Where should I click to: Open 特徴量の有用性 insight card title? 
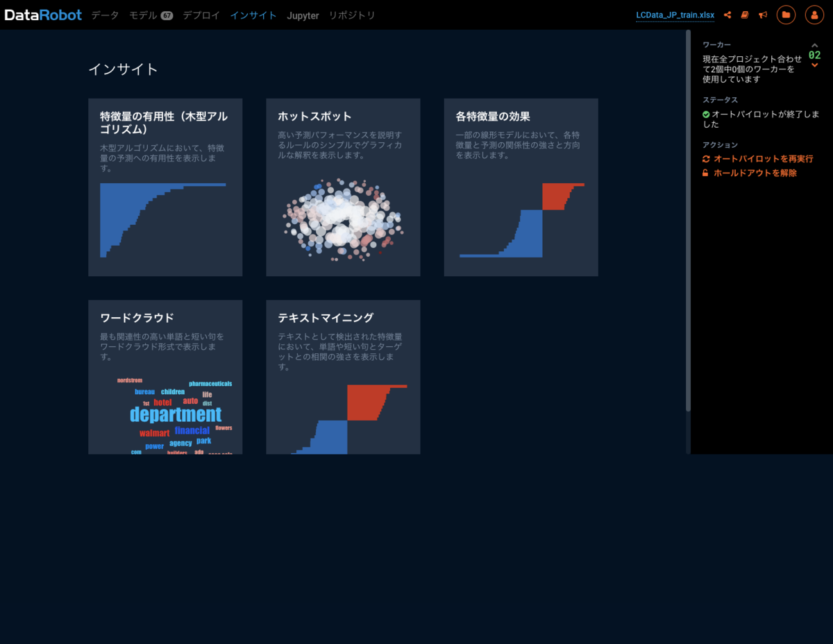[x=164, y=123]
